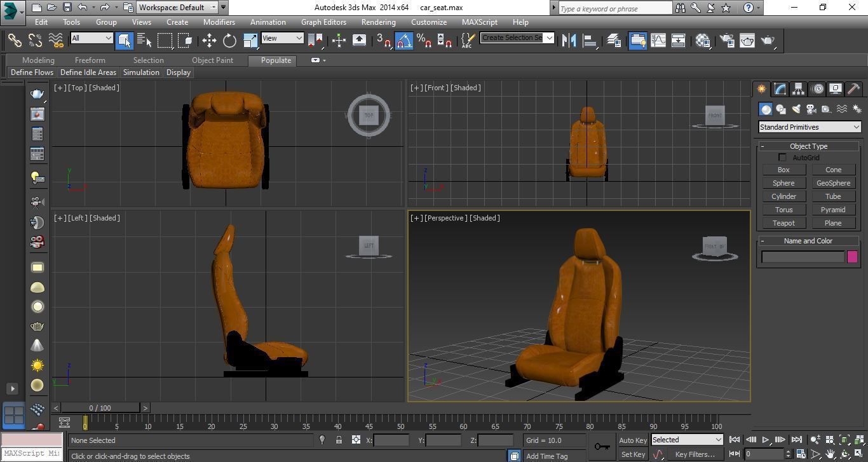Choose Rectangular Selection Region tool
Image resolution: width=868 pixels, height=462 pixels.
tap(165, 40)
